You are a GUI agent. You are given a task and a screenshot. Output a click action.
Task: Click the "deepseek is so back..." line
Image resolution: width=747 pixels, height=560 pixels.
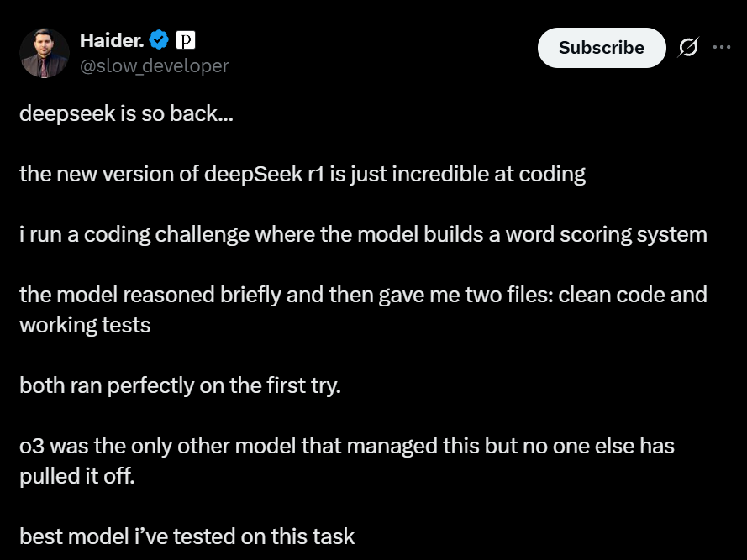pyautogui.click(x=127, y=114)
